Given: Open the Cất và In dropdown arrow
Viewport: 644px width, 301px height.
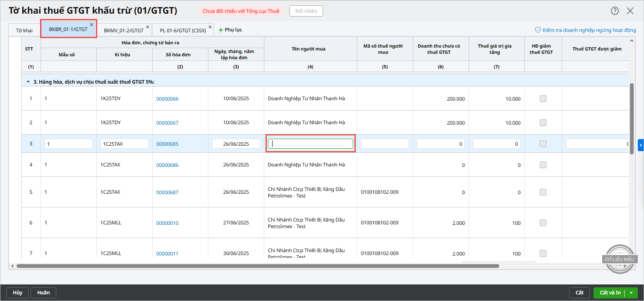Looking at the screenshot, I should pyautogui.click(x=631, y=293).
